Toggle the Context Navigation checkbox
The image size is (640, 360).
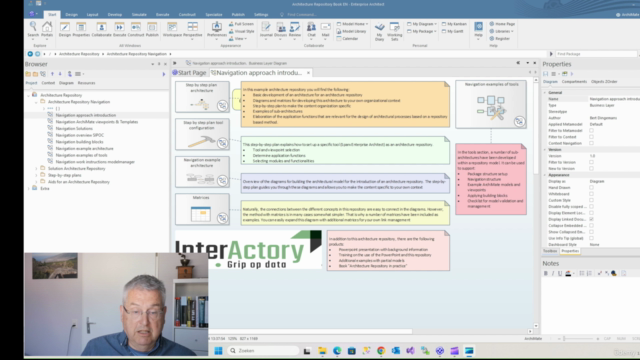(591, 143)
